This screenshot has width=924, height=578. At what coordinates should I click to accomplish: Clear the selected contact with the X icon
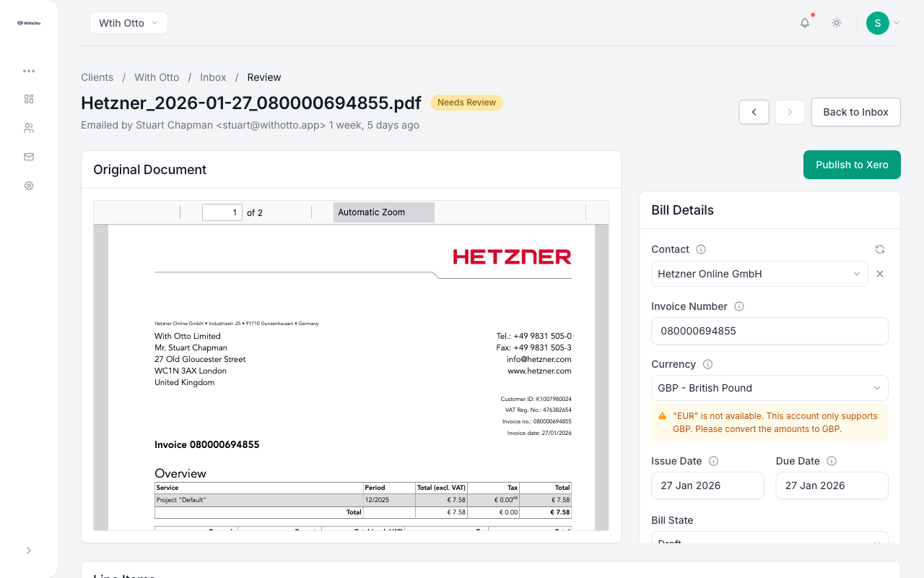pos(880,274)
